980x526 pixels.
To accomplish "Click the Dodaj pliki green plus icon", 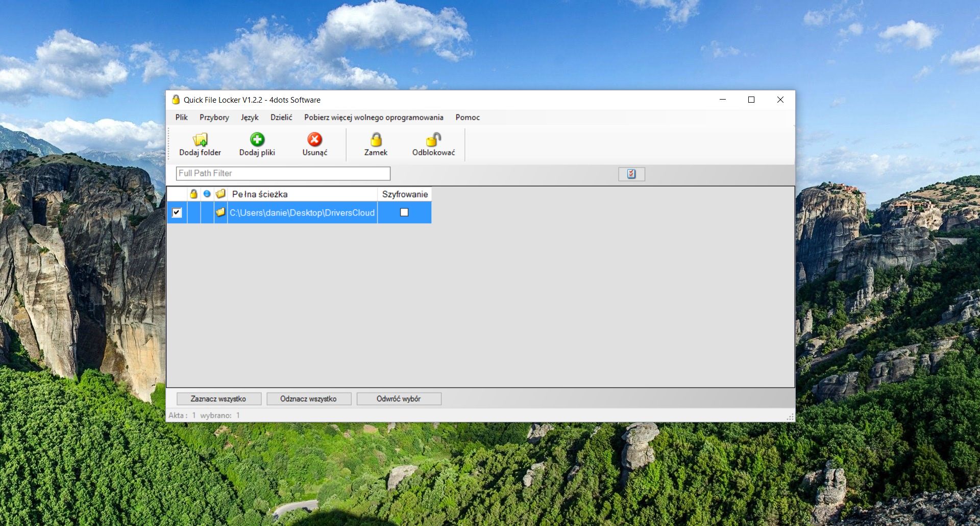I will coord(257,139).
